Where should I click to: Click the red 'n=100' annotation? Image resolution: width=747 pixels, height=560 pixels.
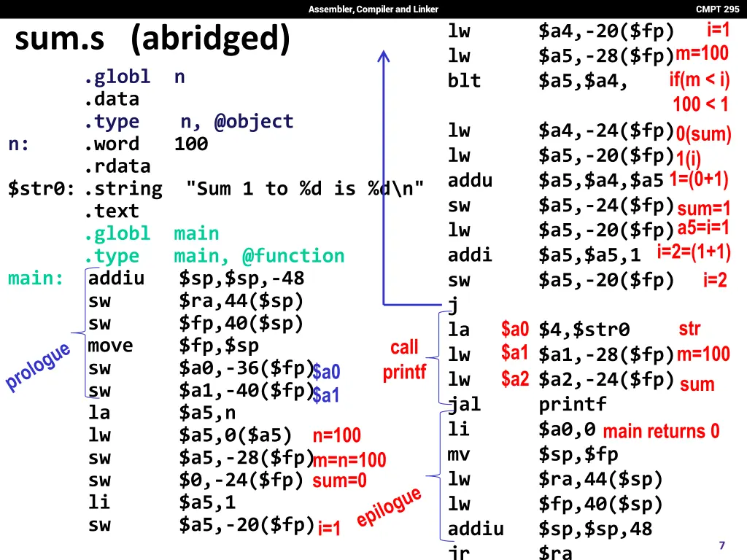(x=337, y=435)
